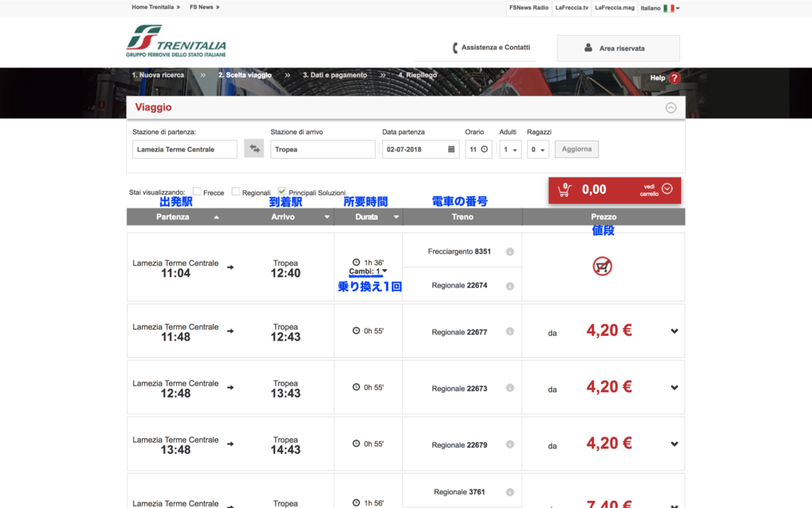Viewport: 812px width, 508px height.
Task: Select step 3. Dati e pagamento
Action: click(335, 75)
